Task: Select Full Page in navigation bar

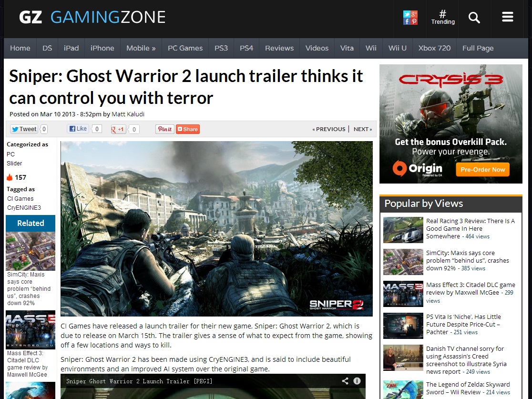Action: pos(478,48)
